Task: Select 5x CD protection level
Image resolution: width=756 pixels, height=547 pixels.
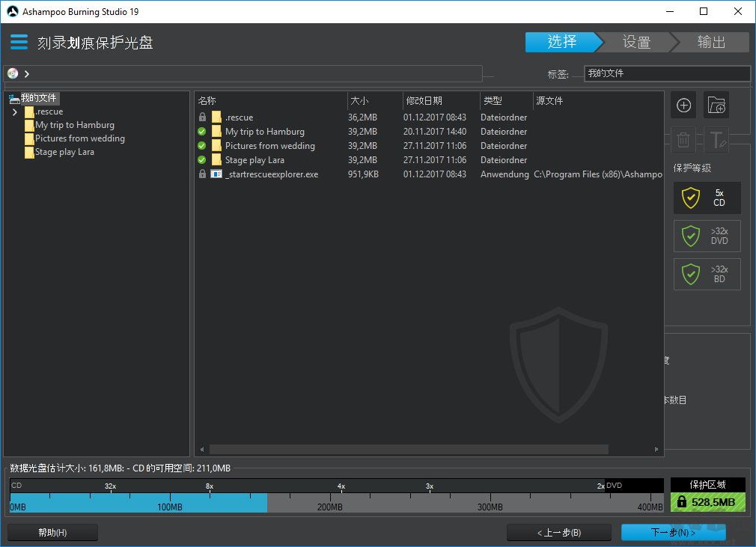Action: tap(707, 198)
